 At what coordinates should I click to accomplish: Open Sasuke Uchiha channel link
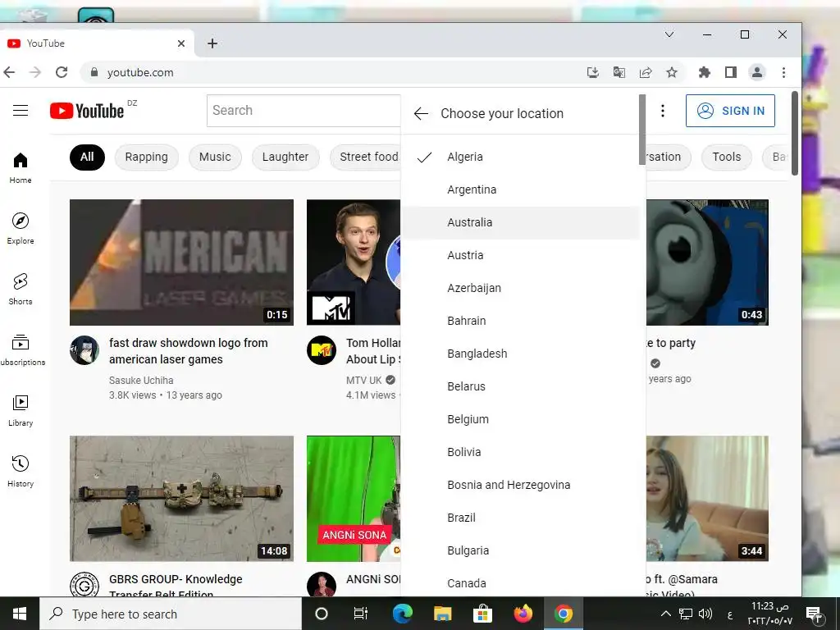[x=141, y=381]
